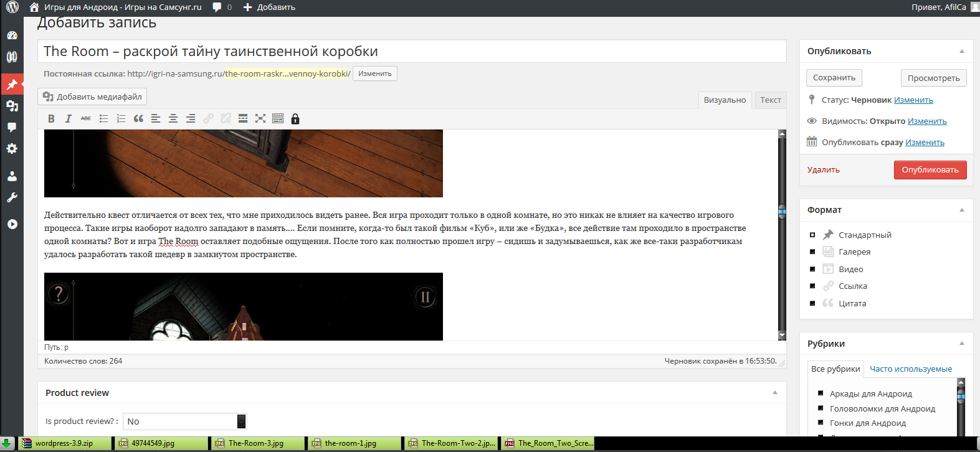
Task: Align text center
Action: tap(173, 118)
